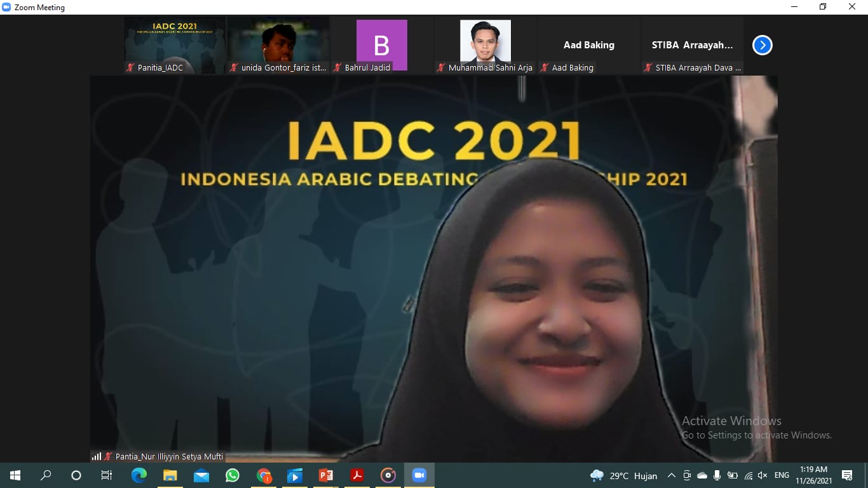868x488 pixels.
Task: Click muted microphone icon beside Bahrul Jadid name
Action: click(337, 67)
